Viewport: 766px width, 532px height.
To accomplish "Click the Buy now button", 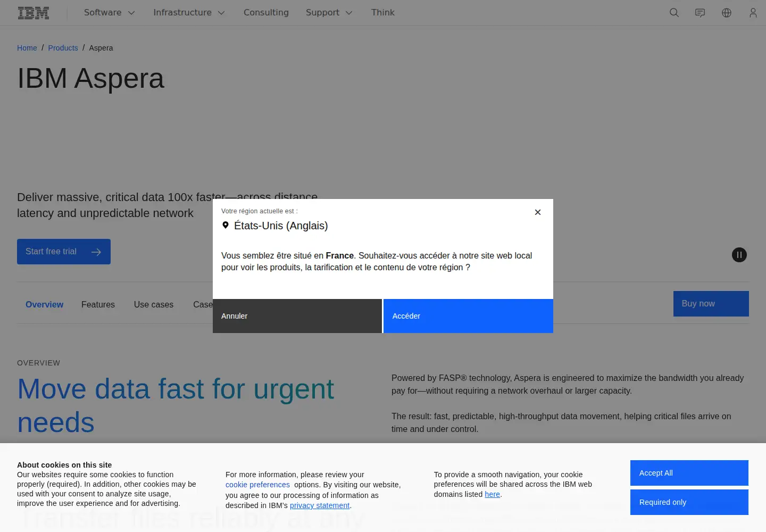I will 711,304.
